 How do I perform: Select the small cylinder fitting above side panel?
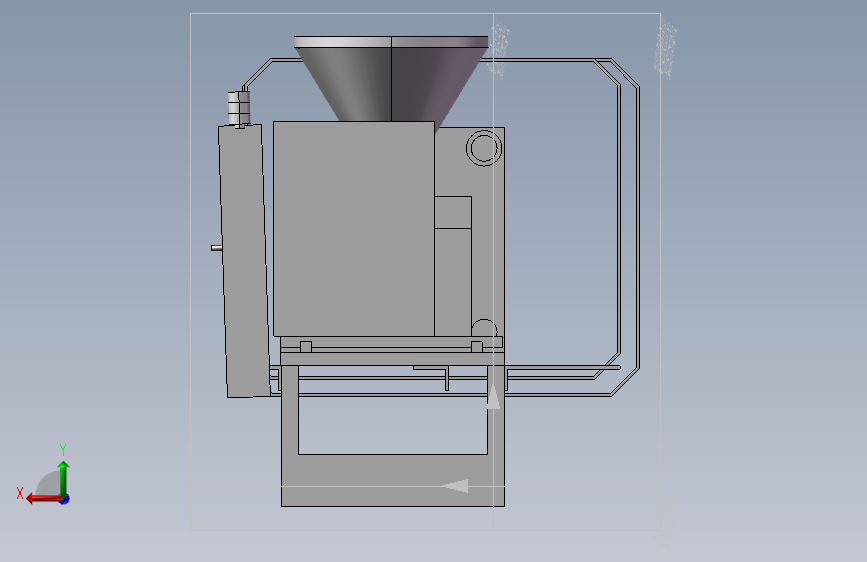239,108
